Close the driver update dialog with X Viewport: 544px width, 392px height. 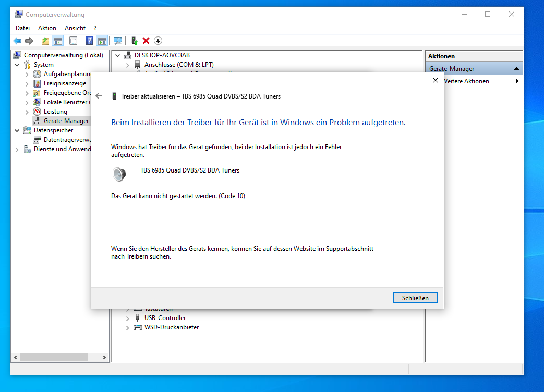pos(436,80)
